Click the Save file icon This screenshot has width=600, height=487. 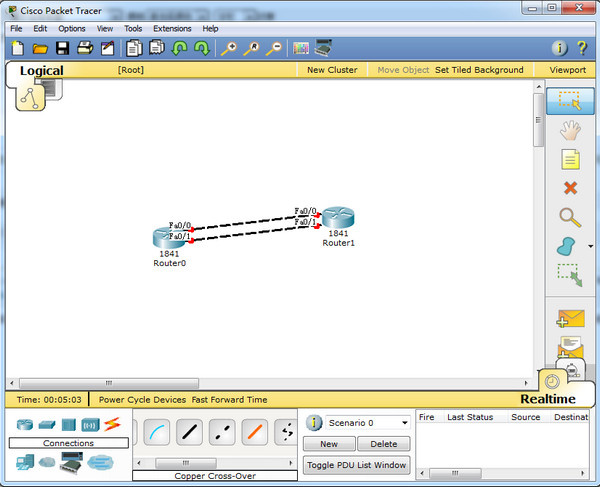point(62,48)
